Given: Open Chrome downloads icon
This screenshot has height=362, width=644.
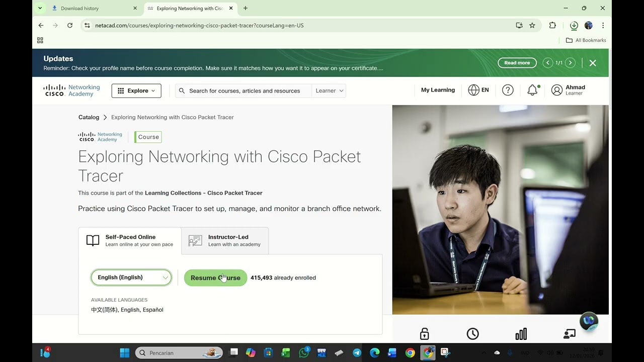Looking at the screenshot, I should point(574,25).
